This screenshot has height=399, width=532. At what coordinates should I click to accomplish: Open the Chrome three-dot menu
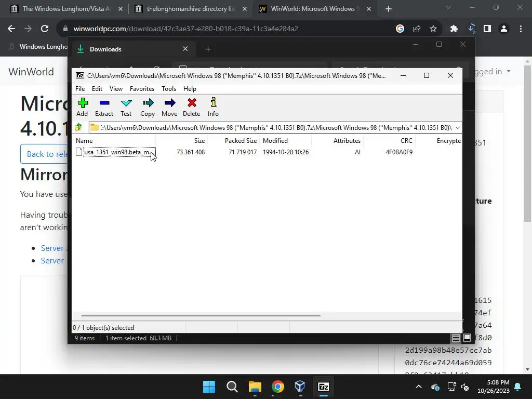pos(521,29)
